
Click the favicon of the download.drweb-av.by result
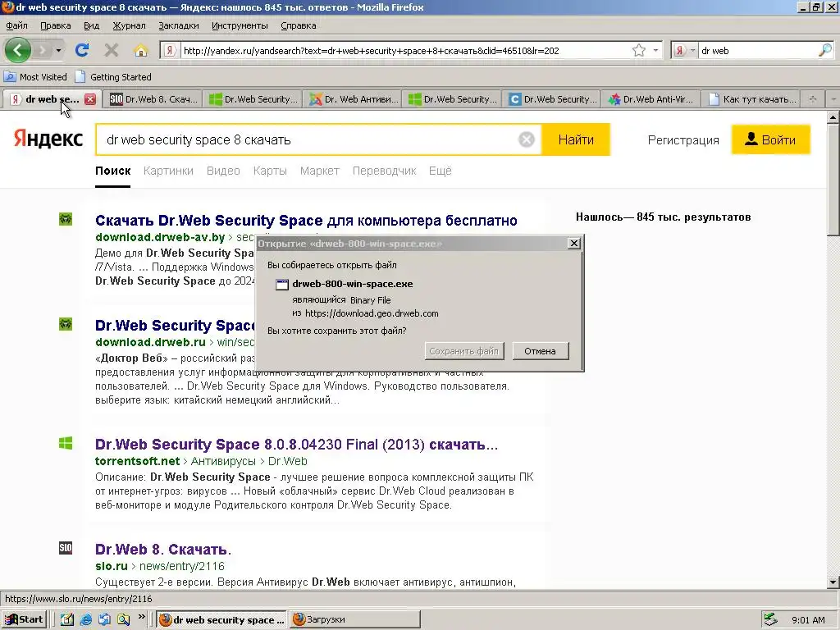66,219
